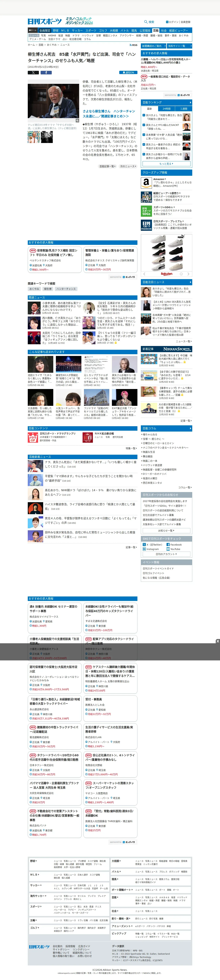Open 日刊のアカウント button

click(166, 554)
